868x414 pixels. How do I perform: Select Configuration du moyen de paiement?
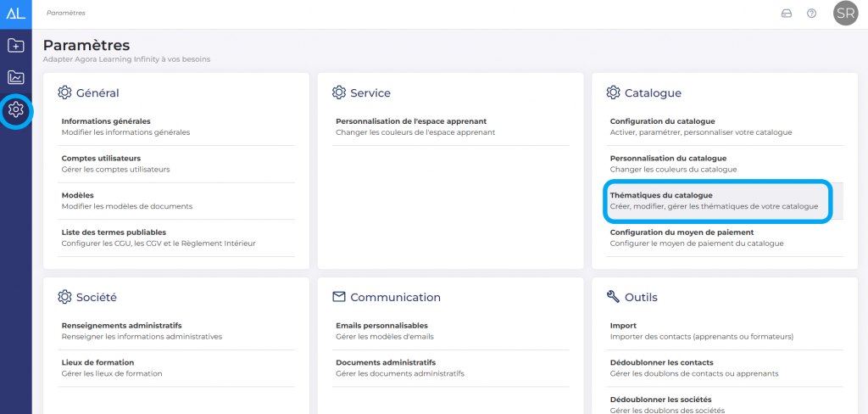click(682, 232)
